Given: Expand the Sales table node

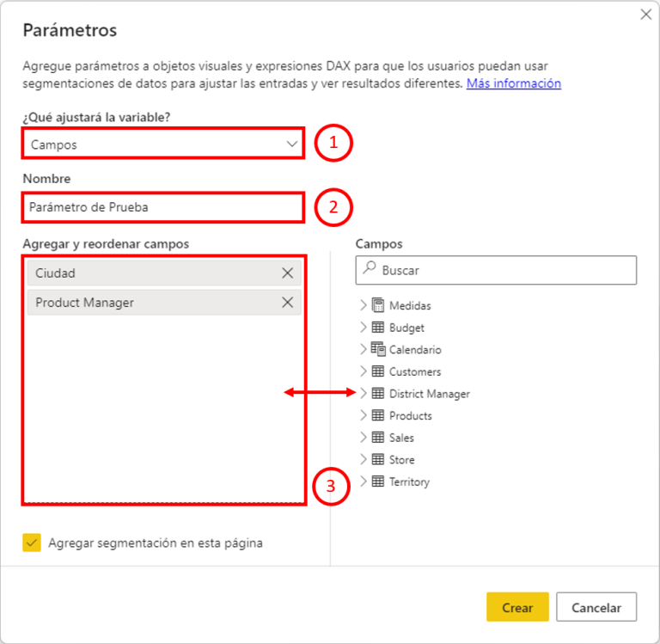Looking at the screenshot, I should (364, 437).
